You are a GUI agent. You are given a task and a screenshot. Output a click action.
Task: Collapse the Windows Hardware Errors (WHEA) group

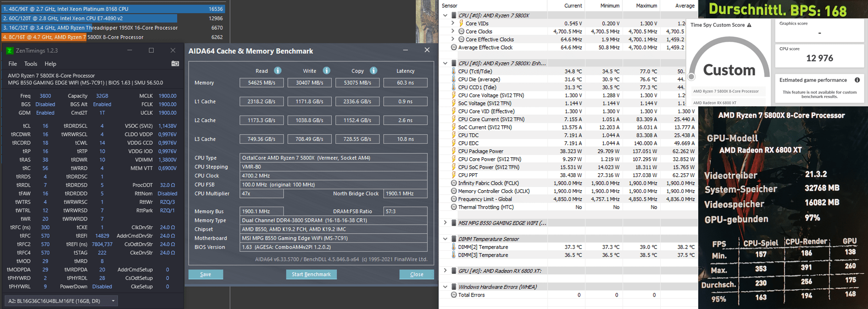pos(445,287)
